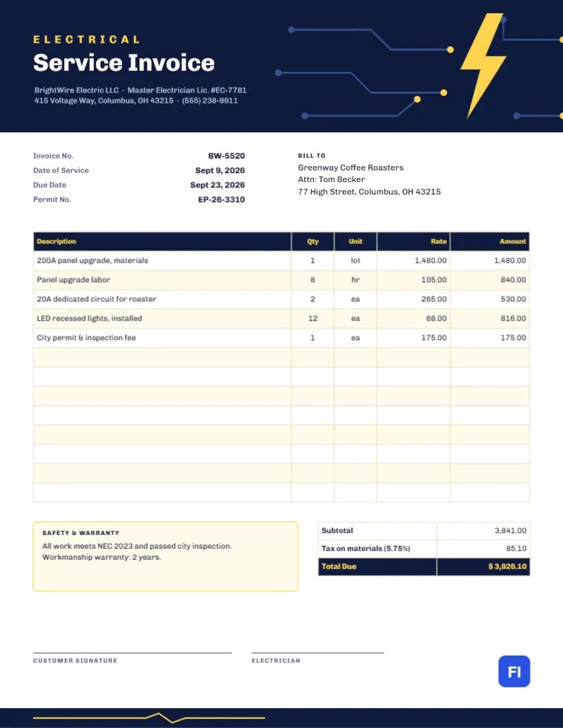This screenshot has height=728, width=563.
Task: Click quantity 12 for LED lights
Action: [x=313, y=318]
